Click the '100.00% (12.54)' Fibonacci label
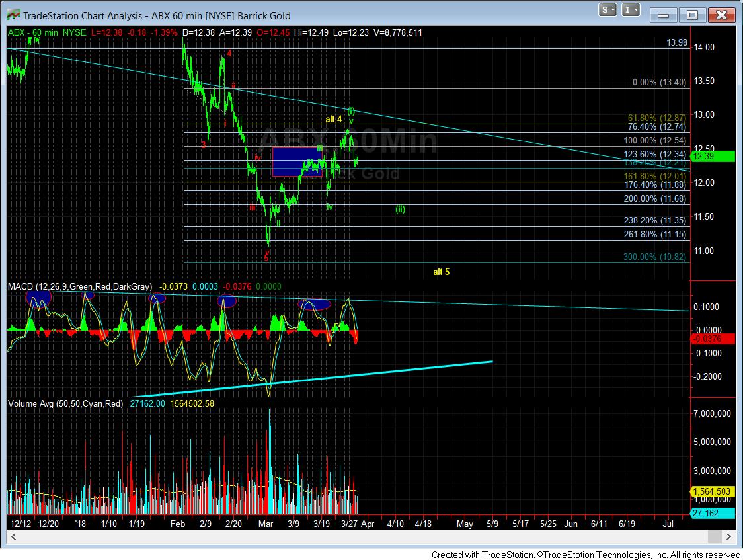The width and height of the screenshot is (743, 560). (x=655, y=141)
